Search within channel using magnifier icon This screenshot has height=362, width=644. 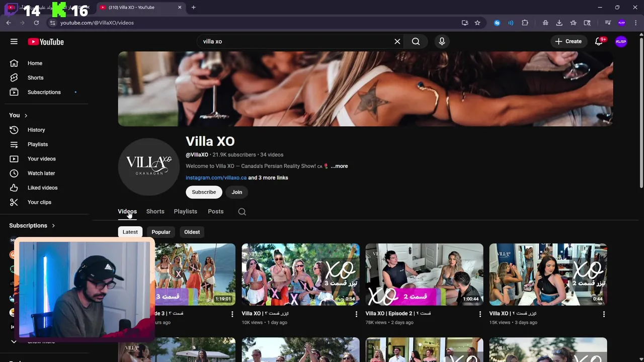pos(242,212)
